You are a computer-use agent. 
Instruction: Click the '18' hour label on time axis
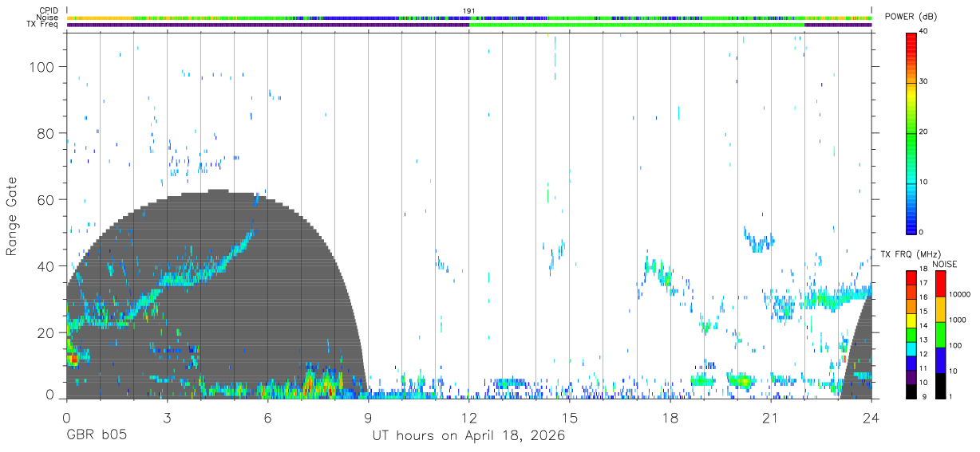coord(670,418)
